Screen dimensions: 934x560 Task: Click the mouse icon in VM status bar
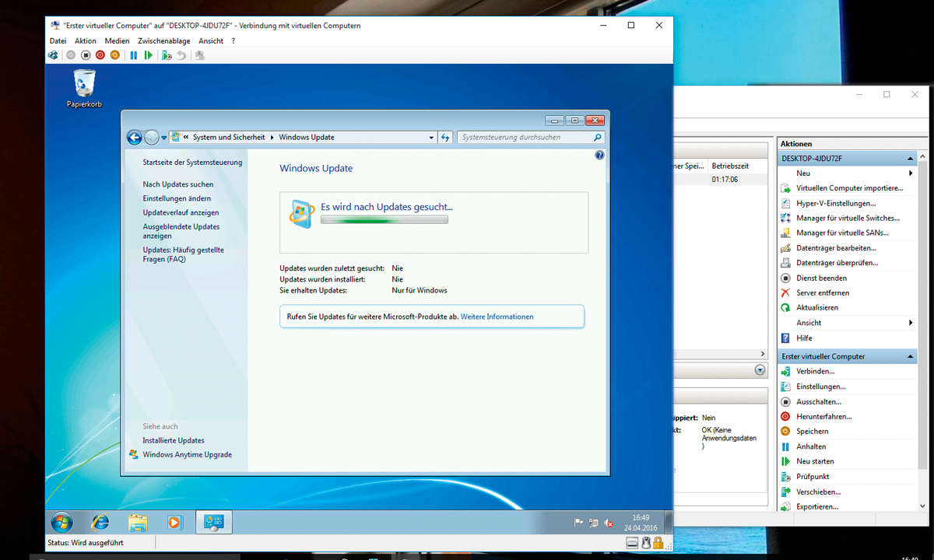tap(646, 543)
